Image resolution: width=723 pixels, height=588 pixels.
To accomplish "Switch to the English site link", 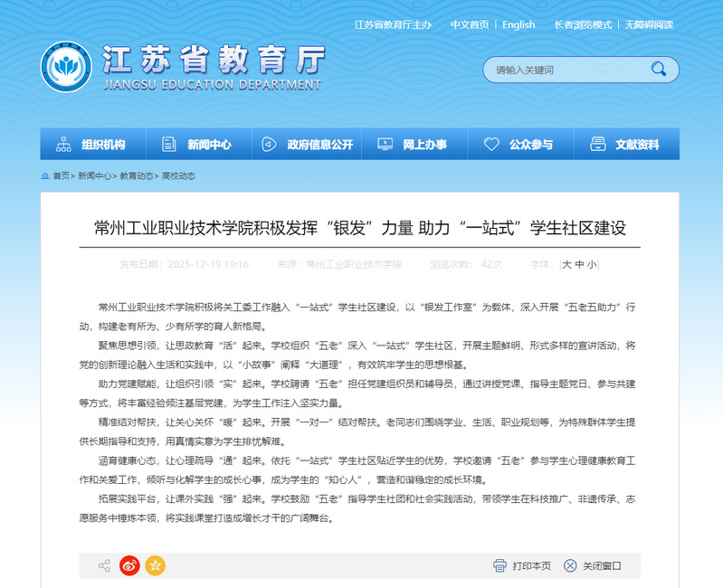I will tap(518, 24).
